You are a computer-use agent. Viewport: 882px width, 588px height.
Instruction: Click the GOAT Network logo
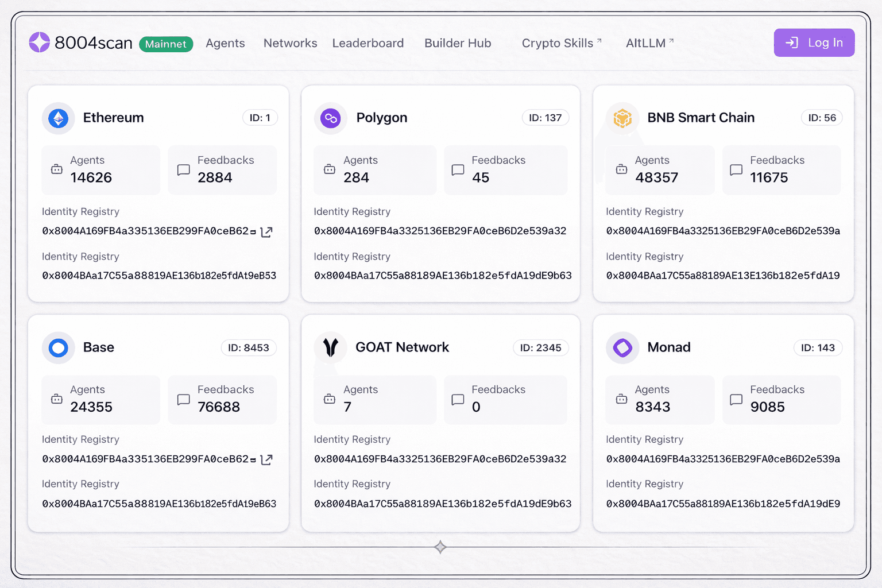330,347
